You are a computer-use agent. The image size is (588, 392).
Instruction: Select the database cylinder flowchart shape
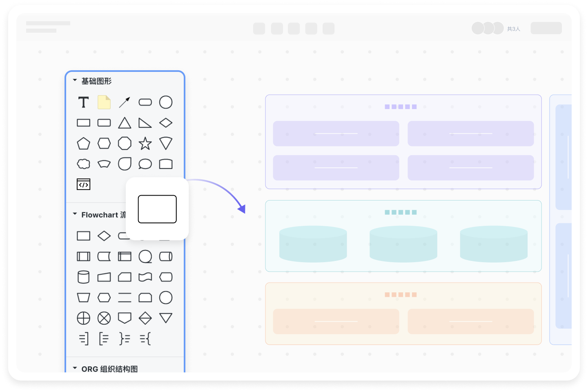[x=83, y=277]
